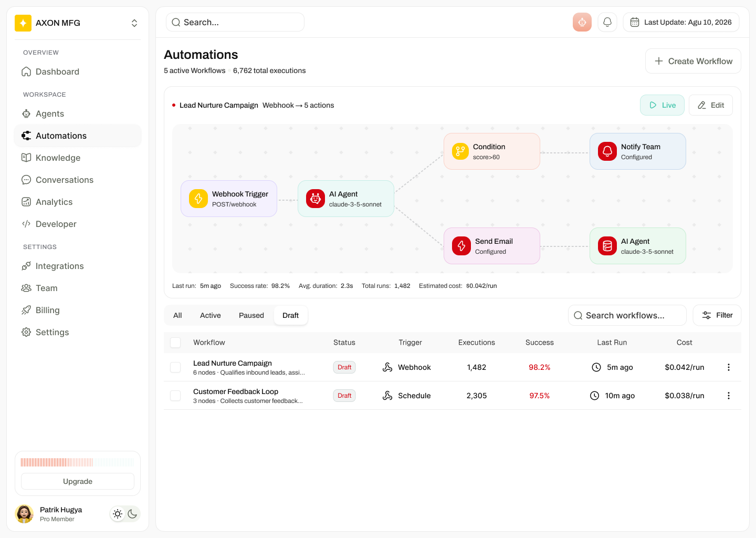756x538 pixels.
Task: Click the Condition node branch icon
Action: tap(460, 151)
